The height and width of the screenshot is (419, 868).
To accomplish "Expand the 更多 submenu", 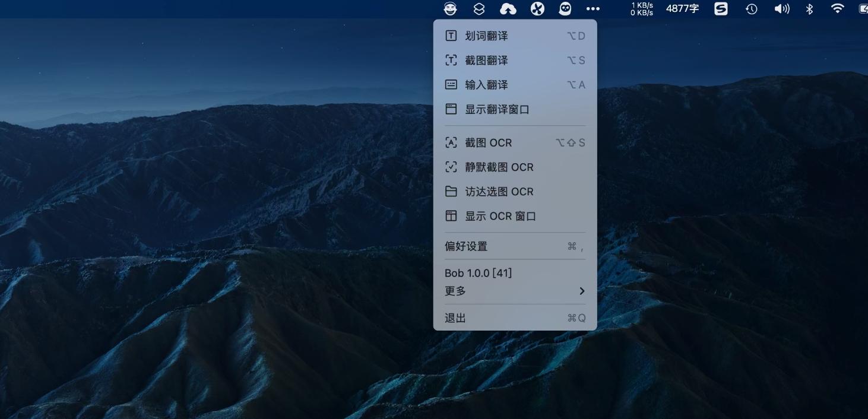I will (x=514, y=291).
